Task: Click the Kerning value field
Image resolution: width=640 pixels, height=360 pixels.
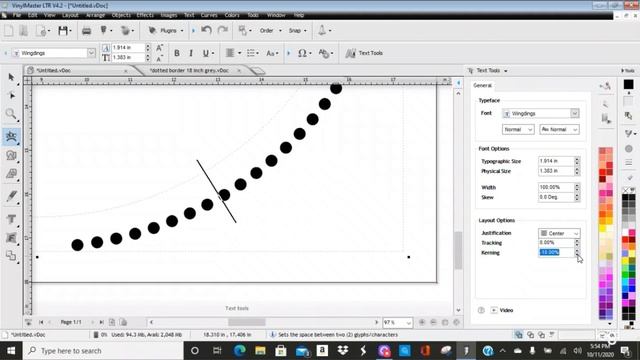Action: pyautogui.click(x=556, y=253)
